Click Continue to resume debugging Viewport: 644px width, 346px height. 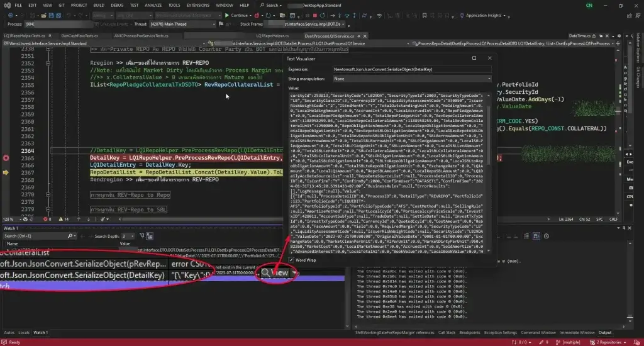(236, 16)
